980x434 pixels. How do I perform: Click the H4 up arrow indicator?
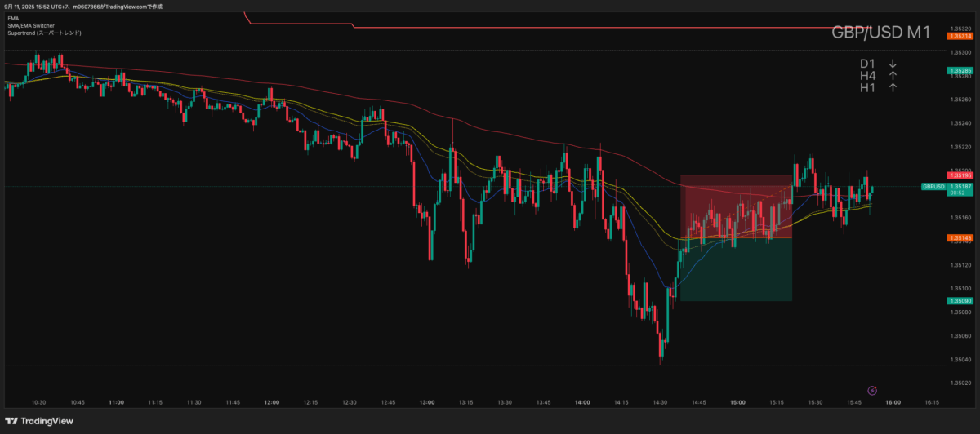[893, 76]
